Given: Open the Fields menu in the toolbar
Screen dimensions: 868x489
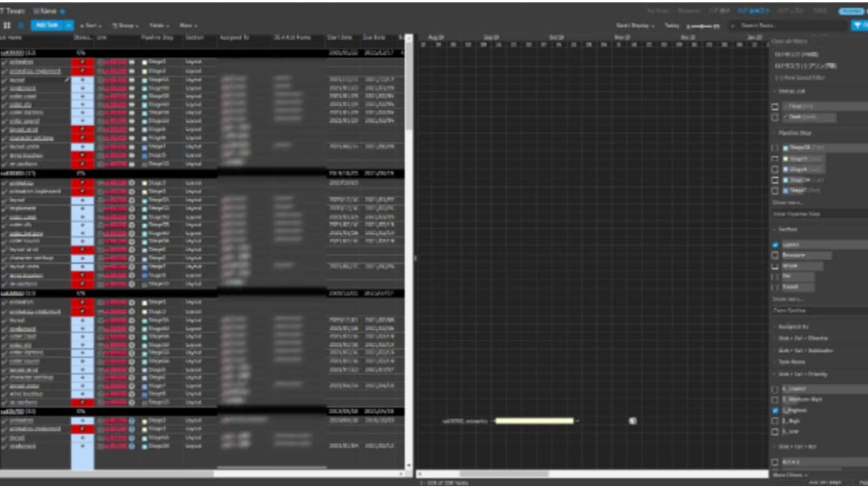Looking at the screenshot, I should point(158,25).
